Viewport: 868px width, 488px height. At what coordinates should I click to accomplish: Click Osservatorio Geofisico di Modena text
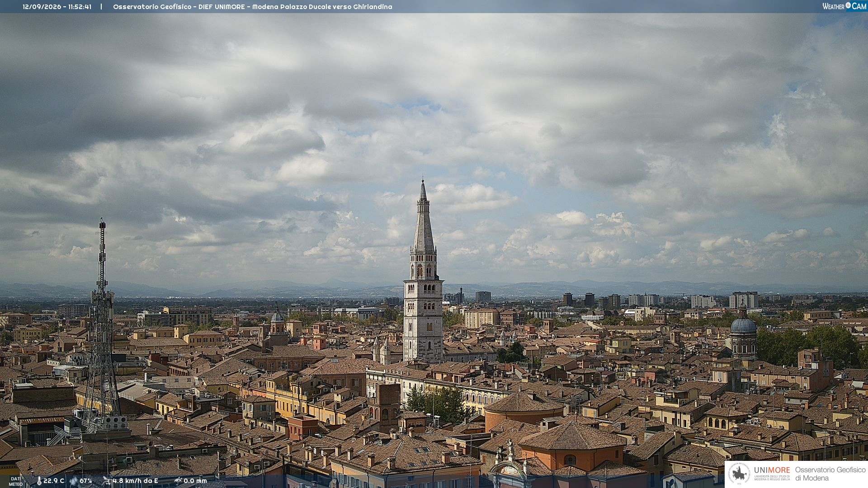(830, 474)
